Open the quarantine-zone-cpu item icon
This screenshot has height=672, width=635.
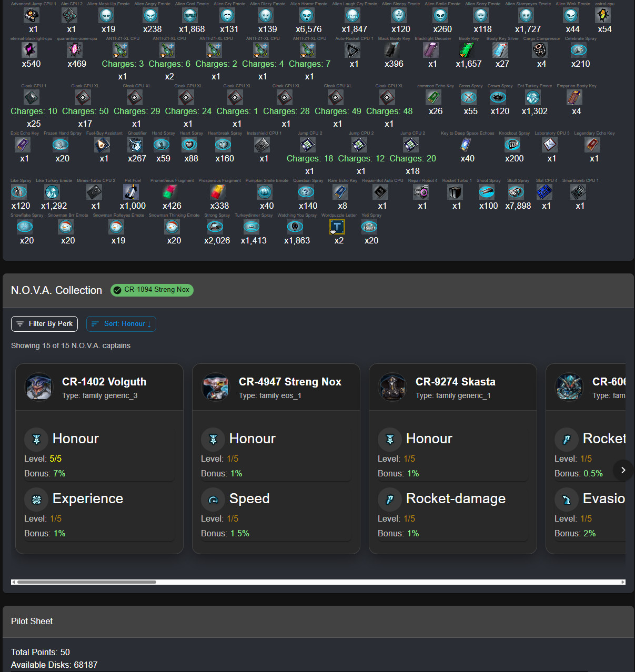(75, 50)
